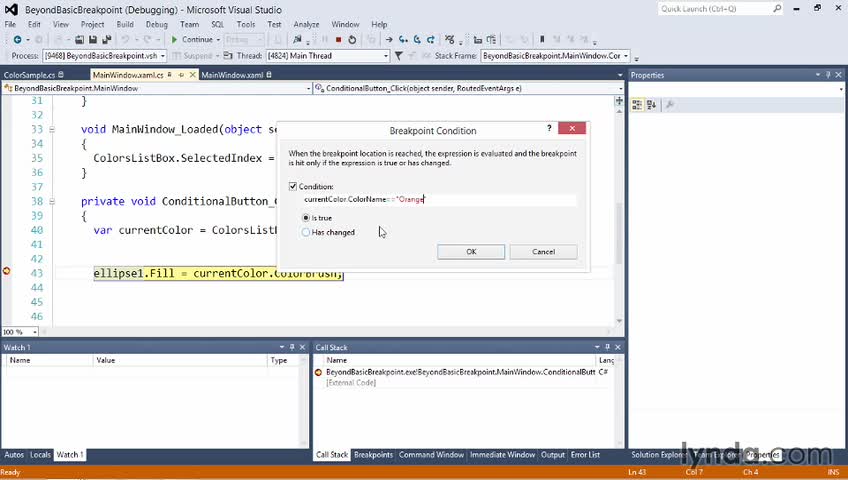Switch to the Locals tab
This screenshot has height=480, width=848.
tap(40, 455)
